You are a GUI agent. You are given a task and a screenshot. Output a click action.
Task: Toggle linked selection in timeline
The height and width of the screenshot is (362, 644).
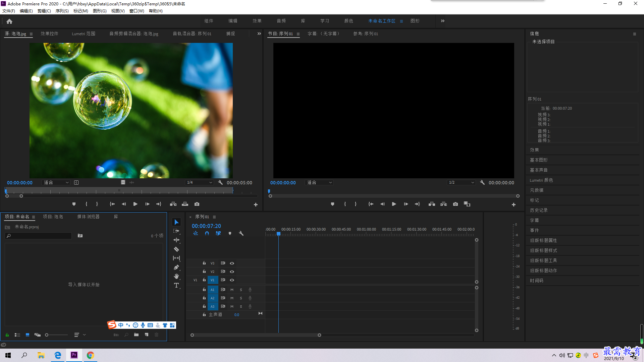click(x=218, y=233)
